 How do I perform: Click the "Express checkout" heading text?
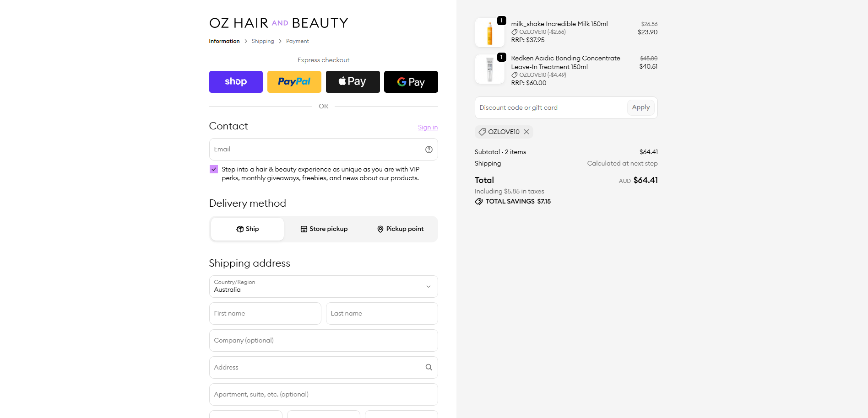pos(324,60)
